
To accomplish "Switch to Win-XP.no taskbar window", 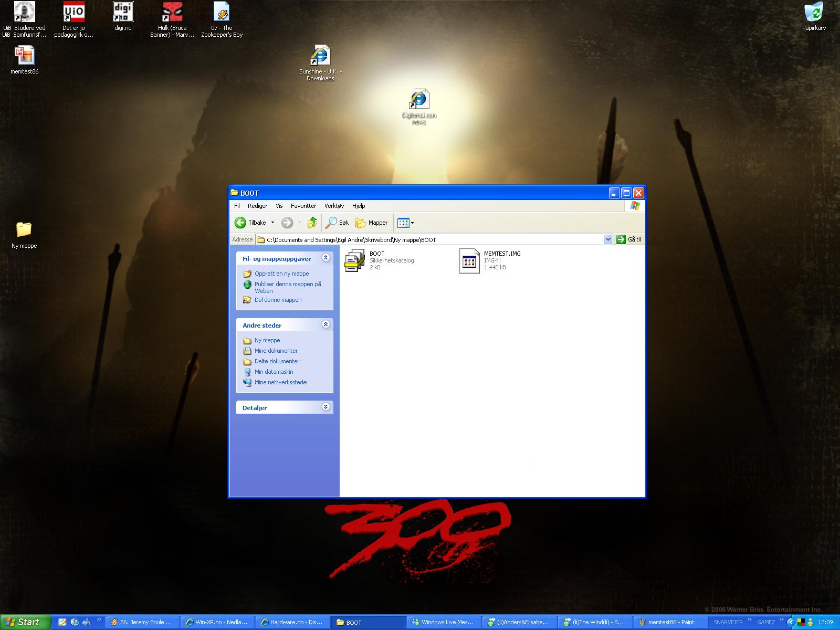I will [x=217, y=622].
